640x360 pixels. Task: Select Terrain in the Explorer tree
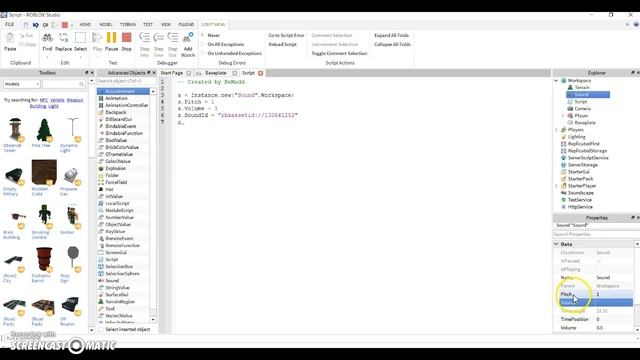tap(582, 87)
